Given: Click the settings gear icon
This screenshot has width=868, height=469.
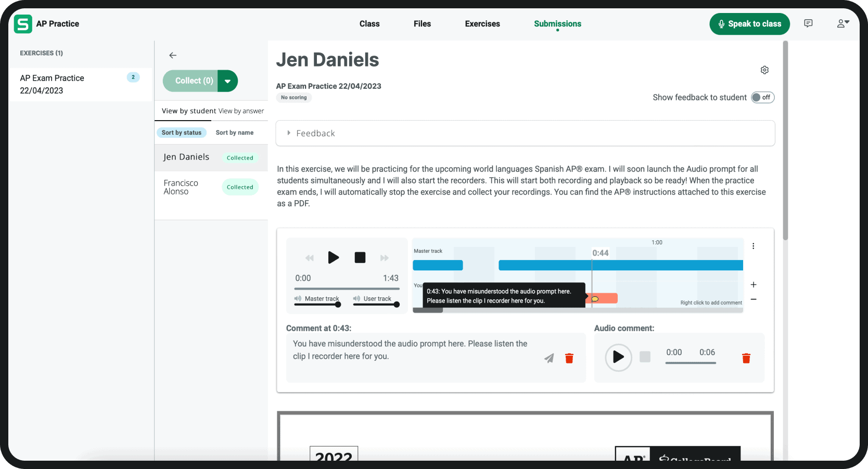Looking at the screenshot, I should point(764,70).
